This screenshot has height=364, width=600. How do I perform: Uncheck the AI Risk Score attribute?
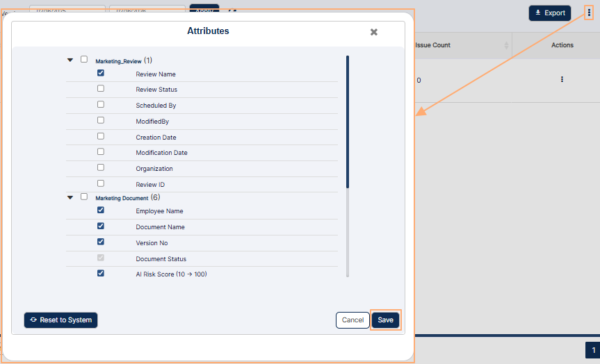(x=101, y=273)
